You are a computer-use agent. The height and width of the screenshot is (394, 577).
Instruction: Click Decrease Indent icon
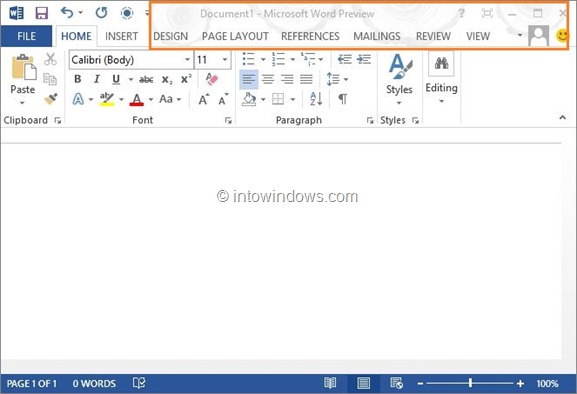point(345,59)
